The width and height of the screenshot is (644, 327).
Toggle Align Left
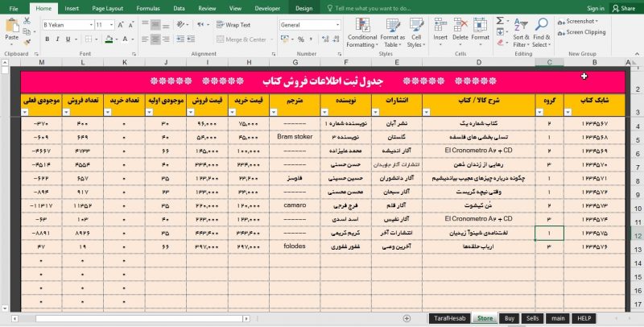pos(145,39)
